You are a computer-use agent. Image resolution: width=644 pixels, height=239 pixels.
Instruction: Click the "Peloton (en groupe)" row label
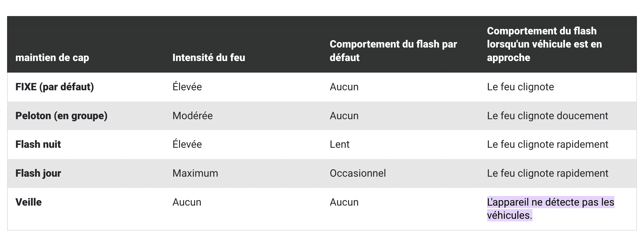pyautogui.click(x=61, y=116)
